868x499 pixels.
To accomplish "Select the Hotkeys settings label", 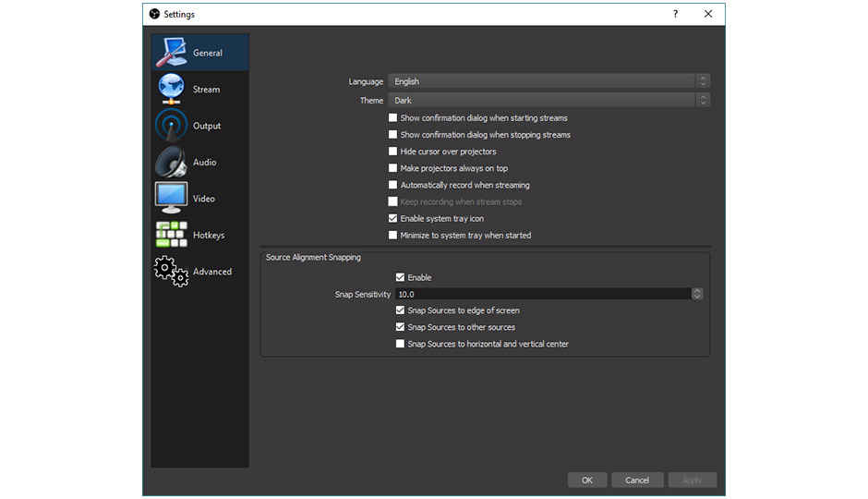I will coord(209,235).
